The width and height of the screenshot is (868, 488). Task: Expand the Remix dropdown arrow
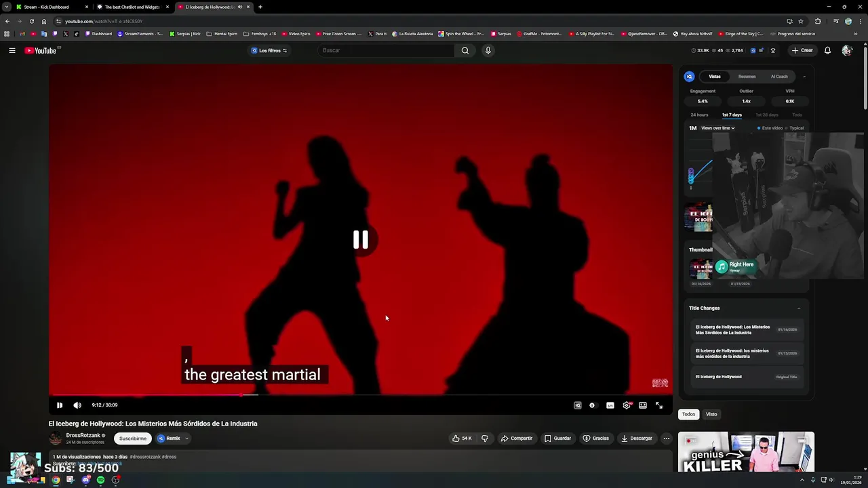[x=186, y=439]
